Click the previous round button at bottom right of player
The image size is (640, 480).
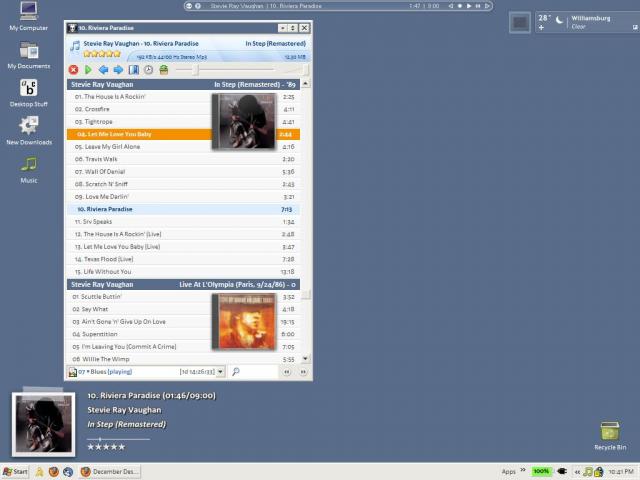(x=287, y=372)
